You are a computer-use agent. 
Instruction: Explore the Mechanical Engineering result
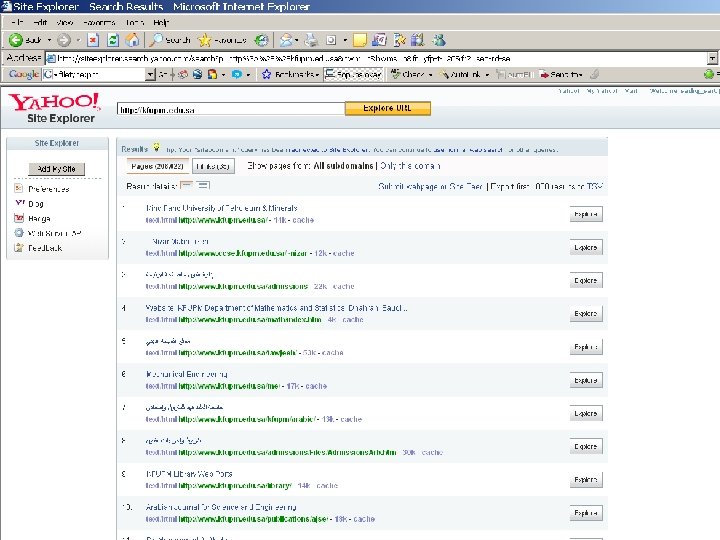(586, 380)
